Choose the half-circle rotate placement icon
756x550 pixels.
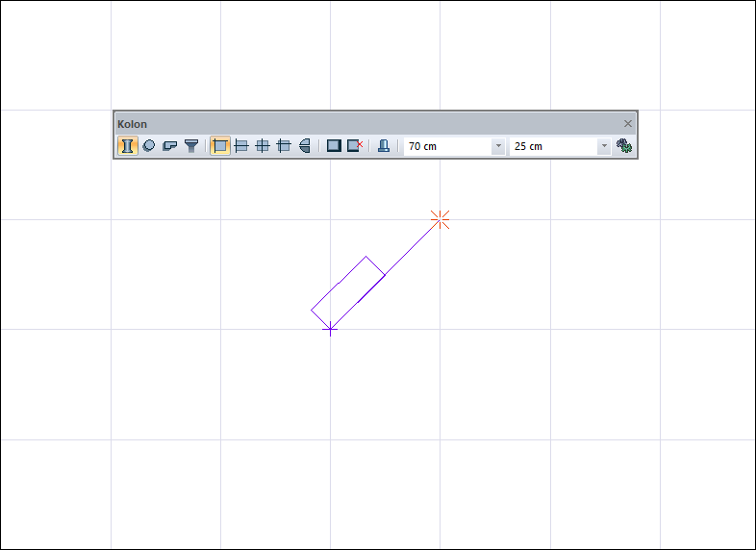tap(305, 145)
